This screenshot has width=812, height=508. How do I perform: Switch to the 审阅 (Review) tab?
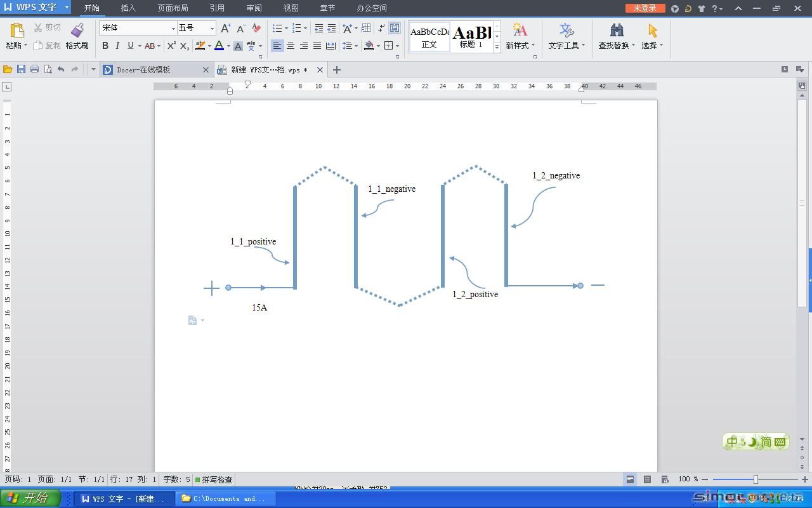(254, 8)
